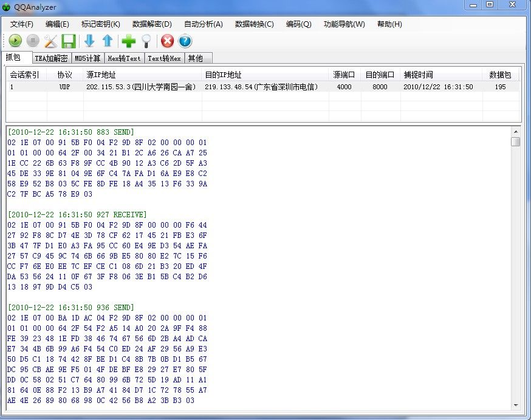Click the gray pause capture icon
This screenshot has width=531, height=420.
(x=33, y=41)
